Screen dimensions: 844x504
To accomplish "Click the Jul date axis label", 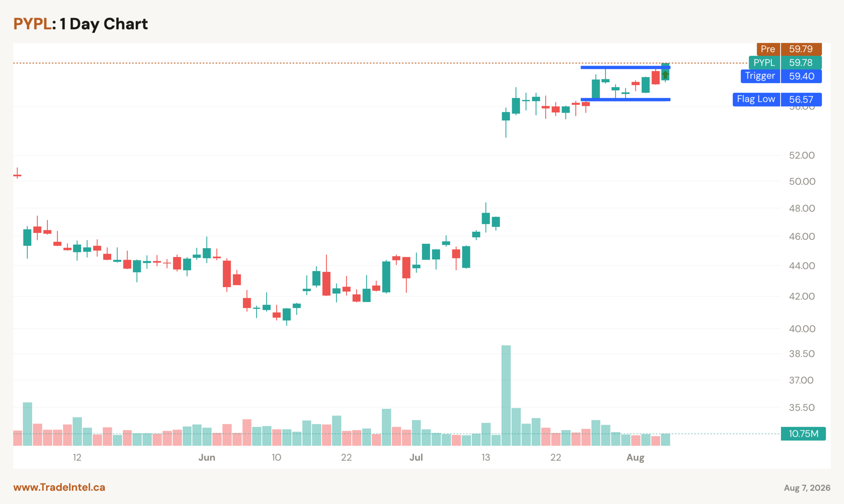I will pos(416,457).
